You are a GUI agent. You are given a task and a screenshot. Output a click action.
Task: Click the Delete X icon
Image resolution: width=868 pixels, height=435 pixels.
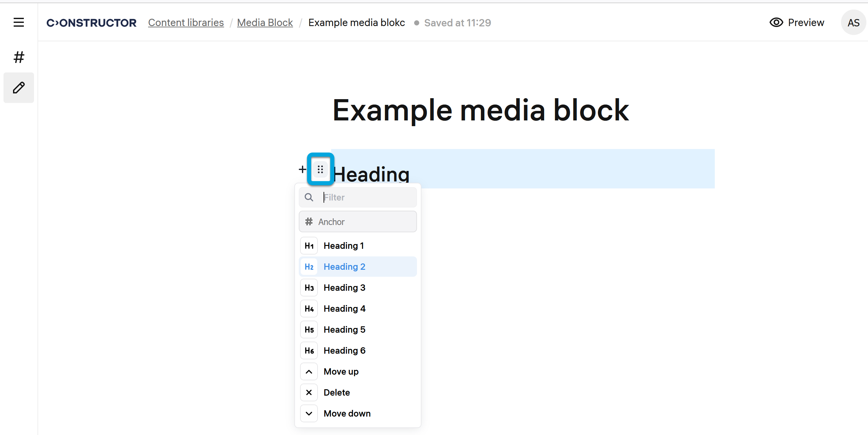tap(309, 392)
